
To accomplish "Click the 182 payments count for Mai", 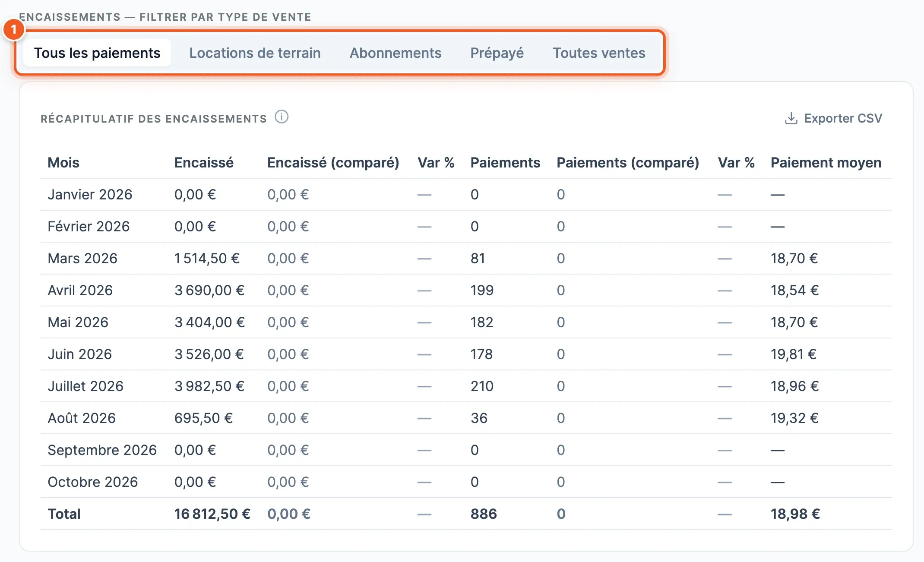I will tap(482, 322).
